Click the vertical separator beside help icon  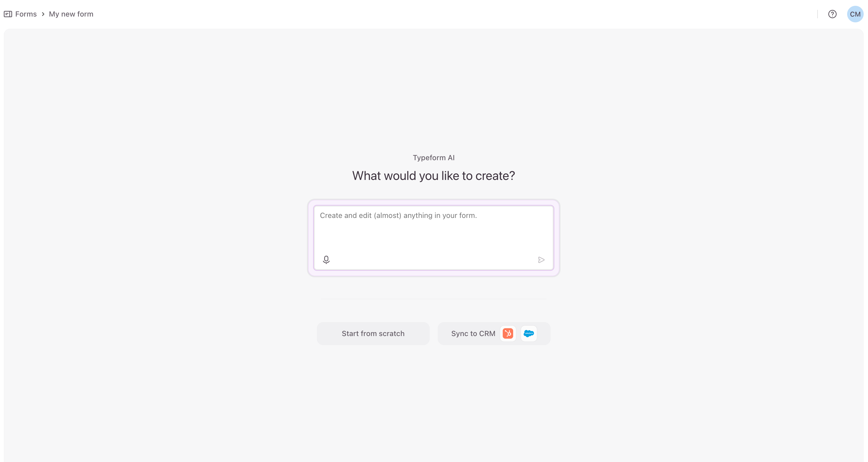click(x=817, y=14)
